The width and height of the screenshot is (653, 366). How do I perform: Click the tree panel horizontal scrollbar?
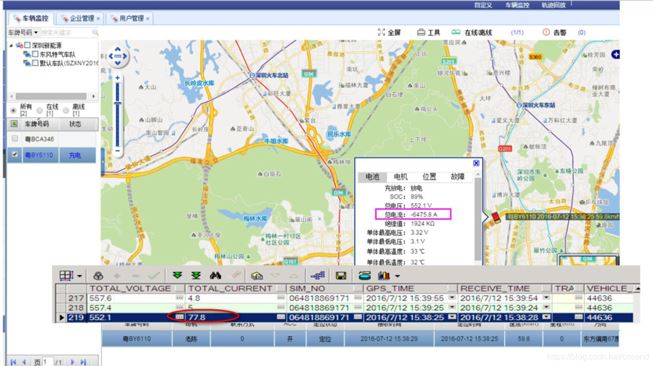[51, 96]
